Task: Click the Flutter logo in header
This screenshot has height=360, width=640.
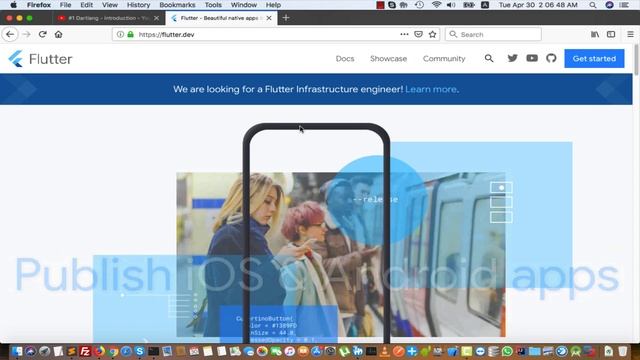Action: (40, 59)
